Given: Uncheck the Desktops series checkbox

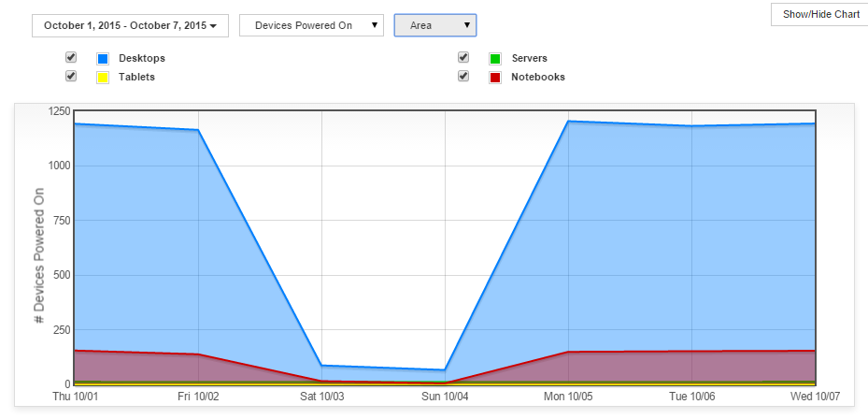Looking at the screenshot, I should pyautogui.click(x=71, y=58).
